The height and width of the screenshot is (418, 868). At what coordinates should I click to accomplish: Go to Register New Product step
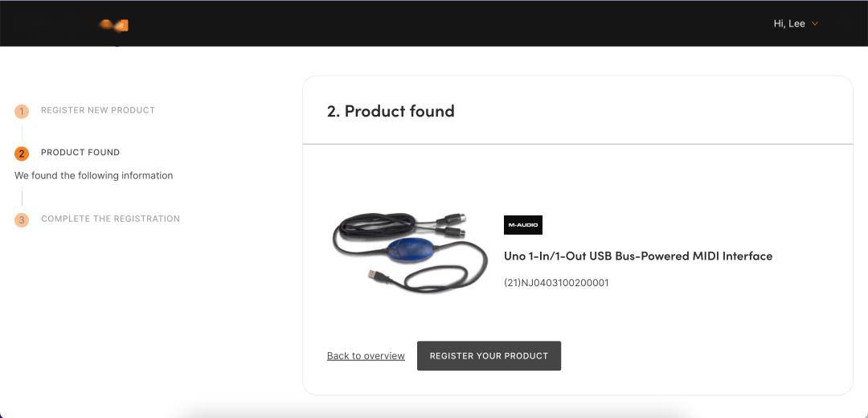tap(98, 110)
